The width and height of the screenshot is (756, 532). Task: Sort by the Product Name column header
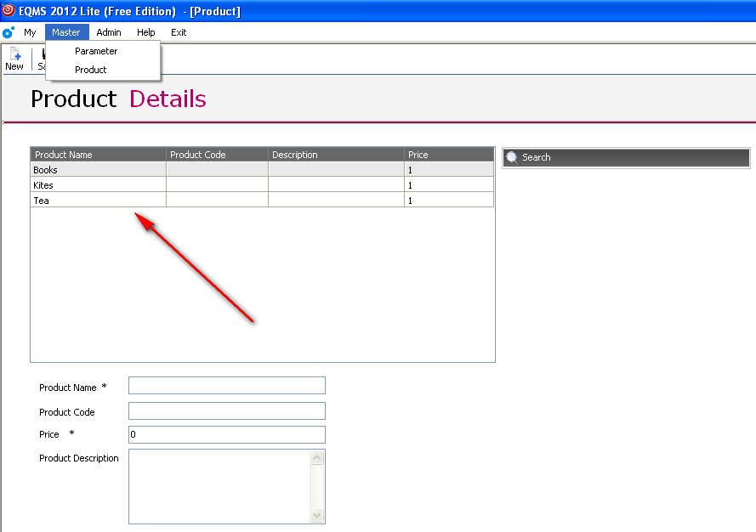pos(99,155)
